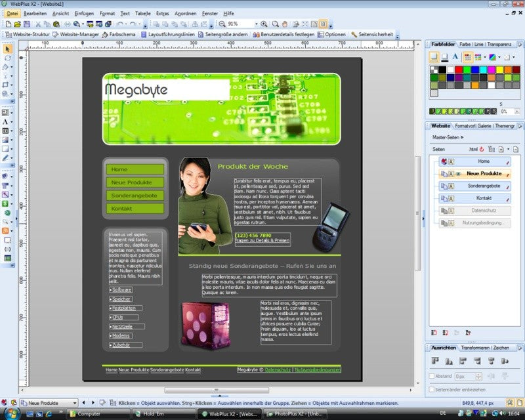Click the Center horizontally align icon
525x420 pixels.
[491, 361]
